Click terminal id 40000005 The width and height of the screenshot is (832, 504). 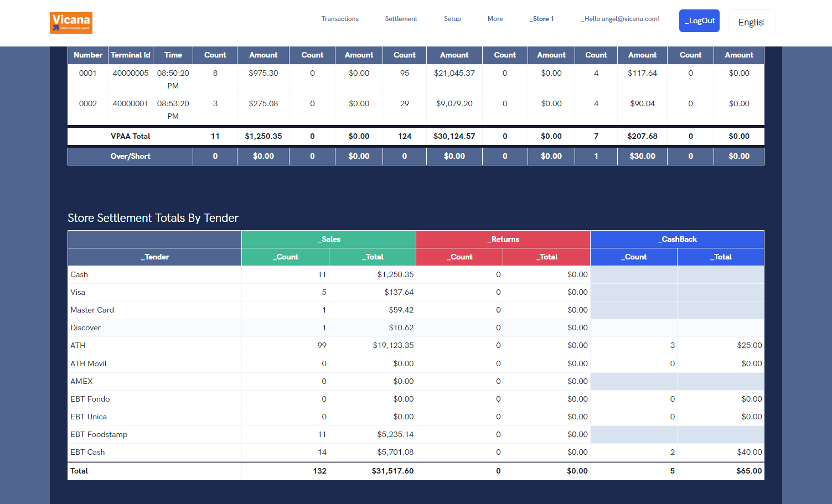[131, 73]
